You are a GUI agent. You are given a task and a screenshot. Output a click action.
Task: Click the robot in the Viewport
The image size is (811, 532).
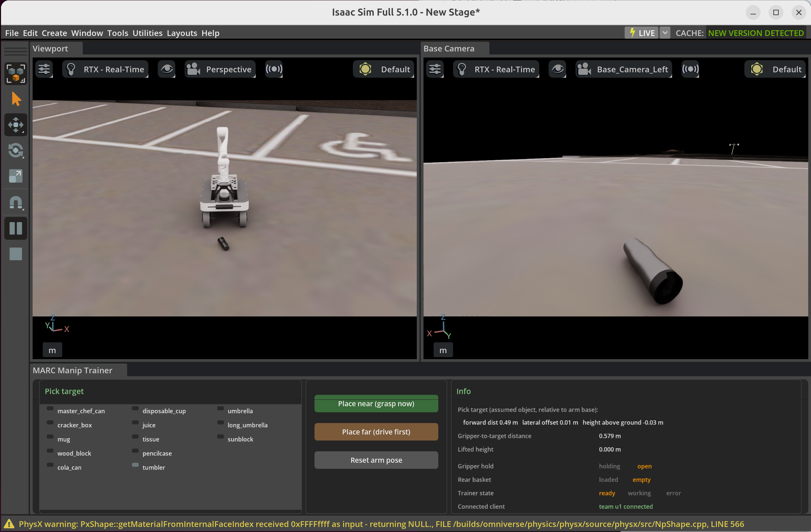(x=224, y=177)
